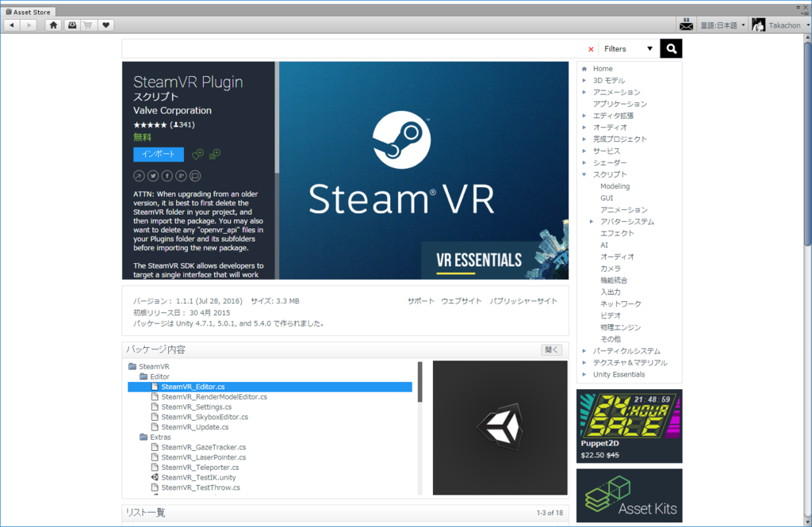
Task: Open the shopping cart icon
Action: point(88,25)
